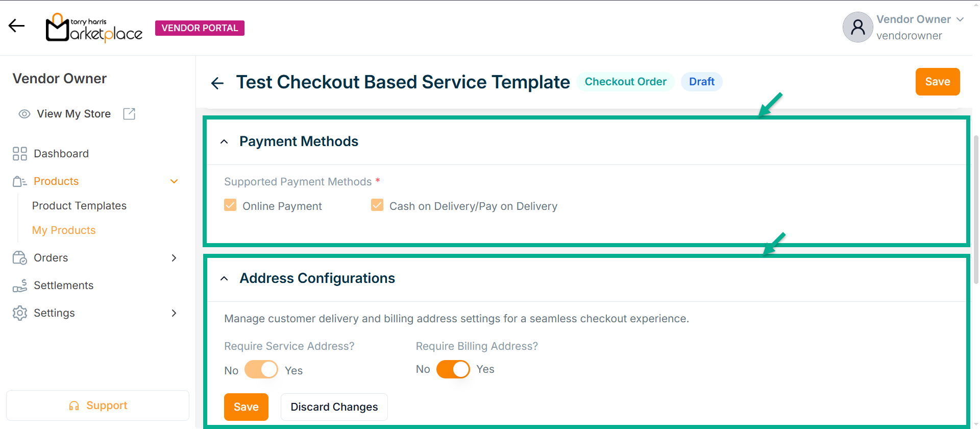Viewport: 980px width, 429px height.
Task: Open Product Templates in the sidebar
Action: point(79,206)
